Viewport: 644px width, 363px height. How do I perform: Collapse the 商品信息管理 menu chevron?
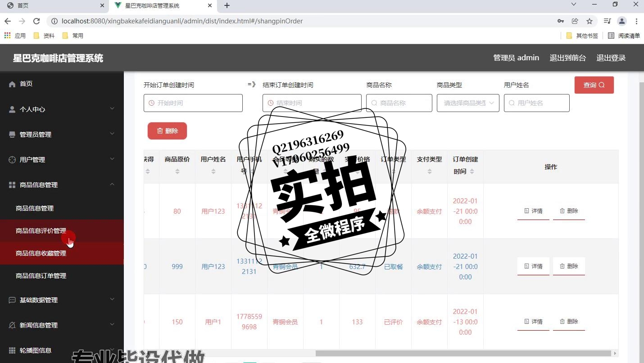click(112, 184)
